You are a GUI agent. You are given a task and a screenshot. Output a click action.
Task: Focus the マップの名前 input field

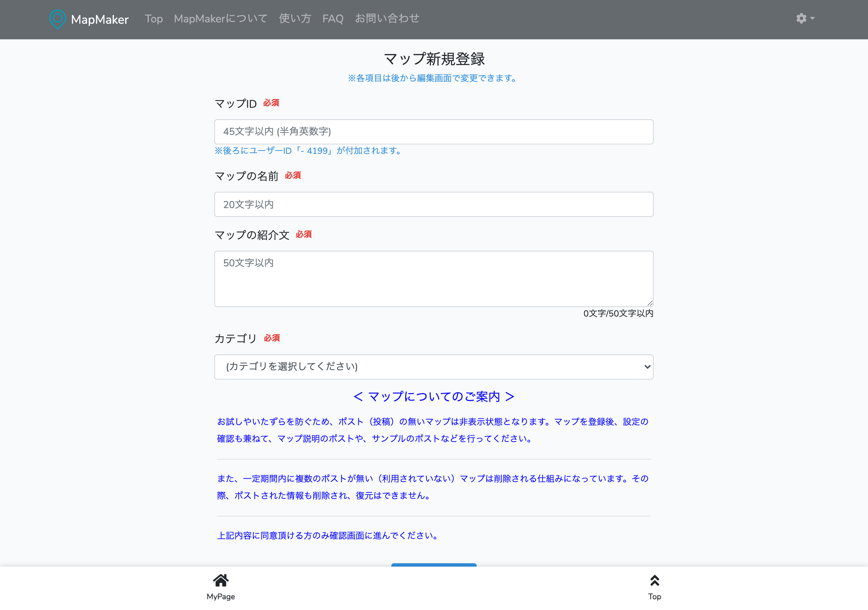tap(434, 204)
